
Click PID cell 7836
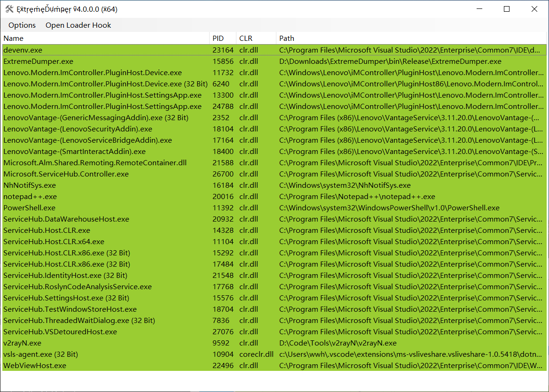221,320
